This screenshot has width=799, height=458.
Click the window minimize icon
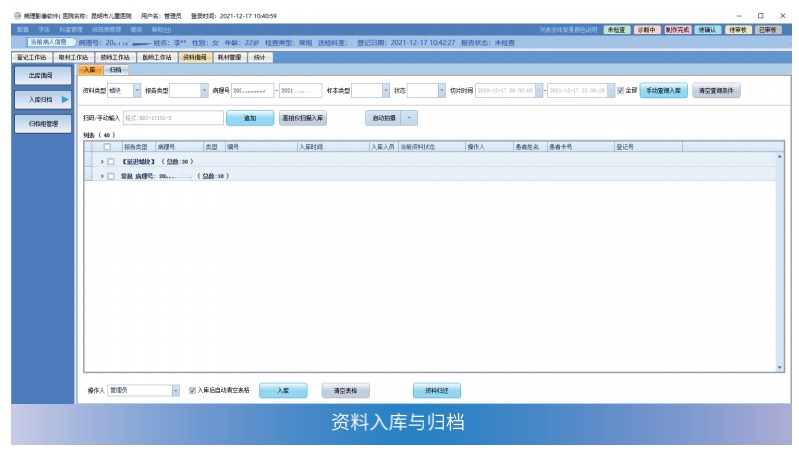pyautogui.click(x=739, y=16)
